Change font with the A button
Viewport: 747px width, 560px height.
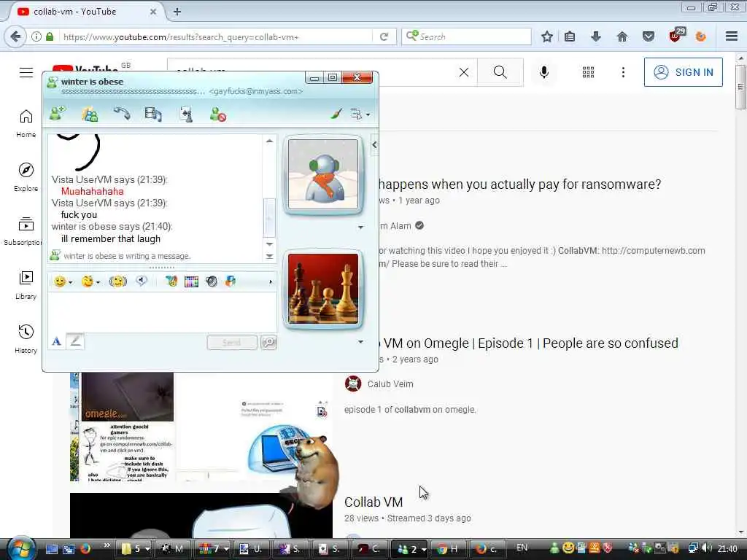(x=57, y=341)
